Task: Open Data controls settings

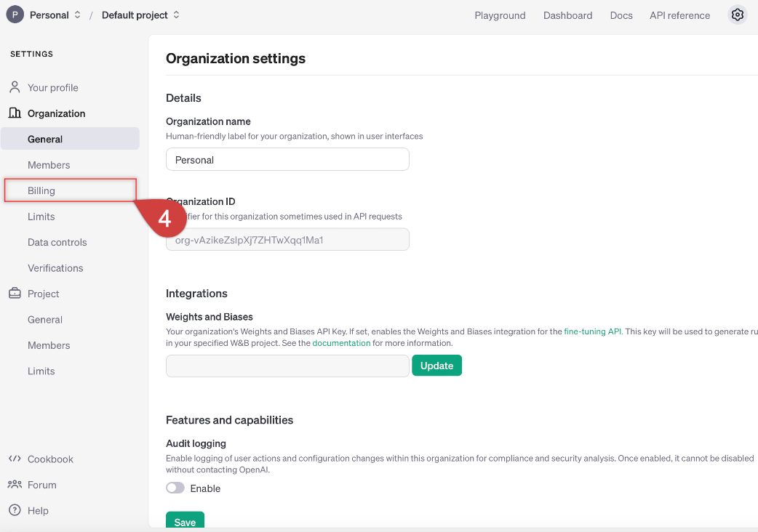Action: tap(57, 242)
